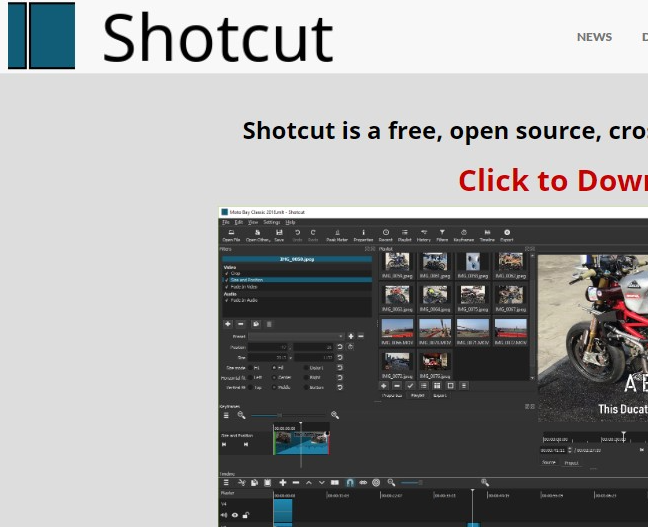The height and width of the screenshot is (527, 648).
Task: Select the Fill size mode radio
Action: point(274,367)
